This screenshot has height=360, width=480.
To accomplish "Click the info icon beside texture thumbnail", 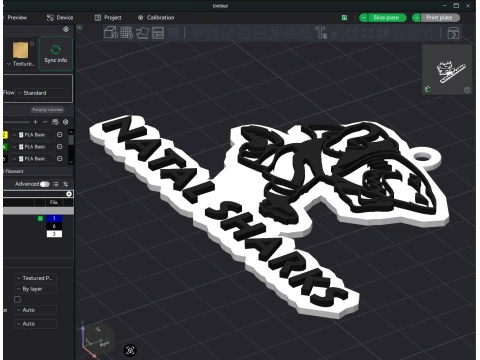I will click(x=32, y=43).
